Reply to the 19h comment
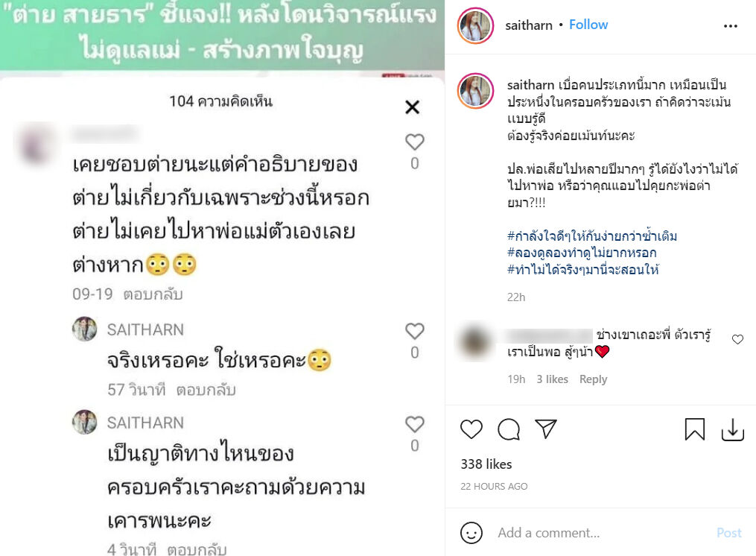 [593, 379]
